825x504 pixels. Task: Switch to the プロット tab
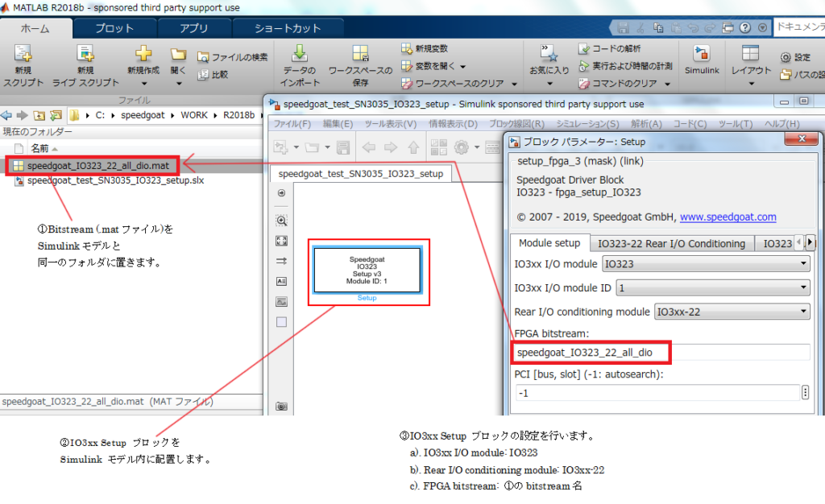113,27
